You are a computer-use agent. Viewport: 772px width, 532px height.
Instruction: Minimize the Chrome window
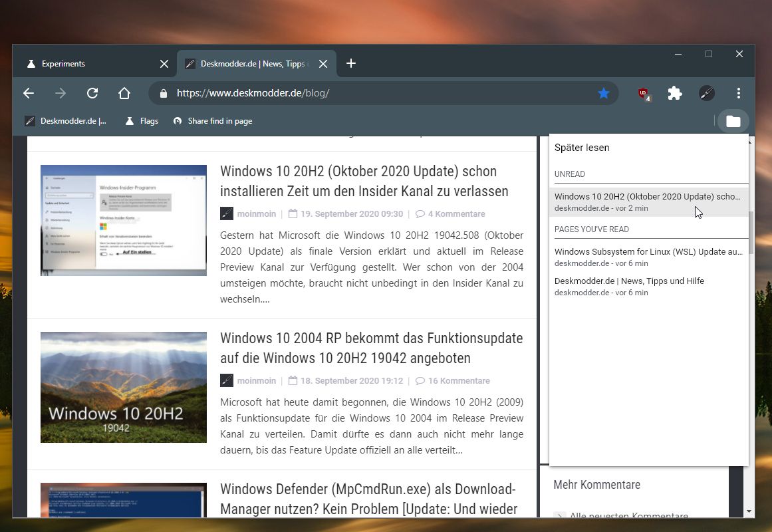(x=678, y=54)
